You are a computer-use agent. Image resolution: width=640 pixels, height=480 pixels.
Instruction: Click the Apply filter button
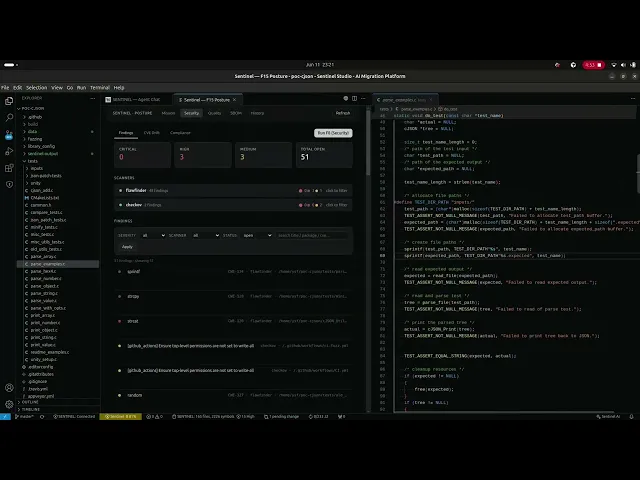click(x=127, y=247)
